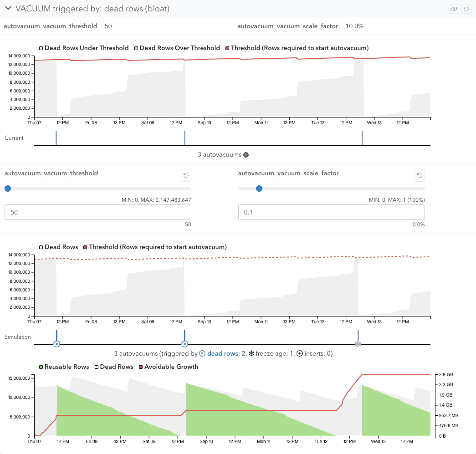Reset the autovacuum_vacuum_scale_factor setting
The height and width of the screenshot is (454, 476).
click(420, 175)
